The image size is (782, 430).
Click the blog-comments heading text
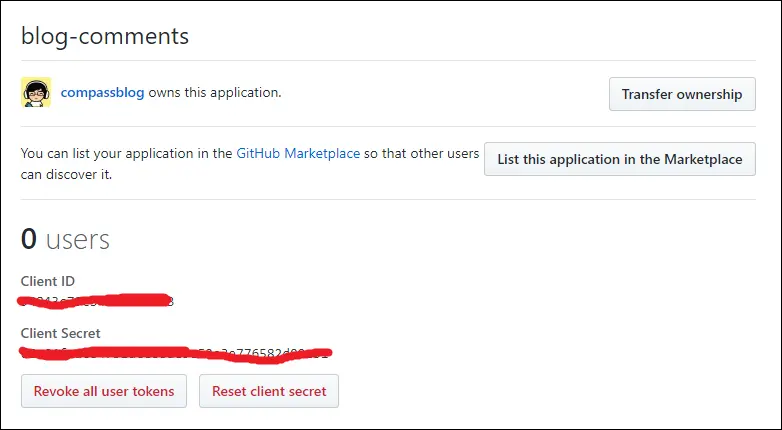tap(105, 36)
